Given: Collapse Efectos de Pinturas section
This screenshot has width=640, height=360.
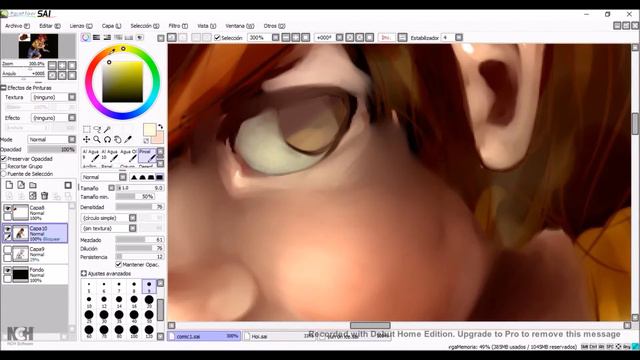Looking at the screenshot, I should 3,88.
